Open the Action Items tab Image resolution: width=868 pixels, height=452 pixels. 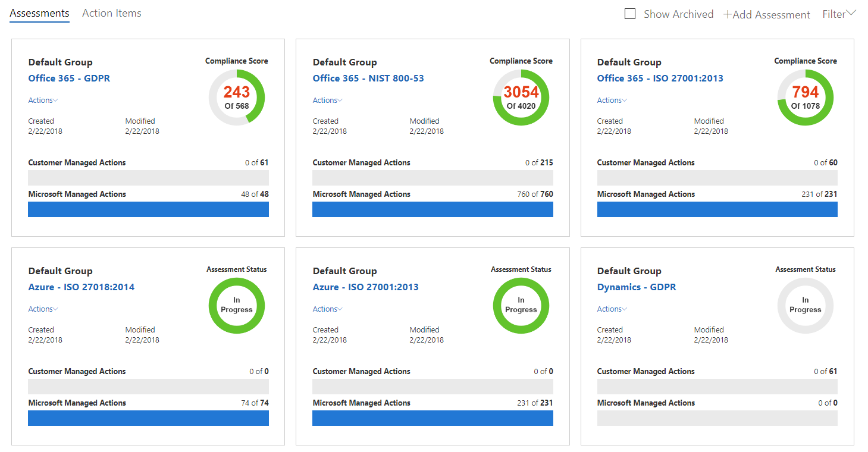112,13
